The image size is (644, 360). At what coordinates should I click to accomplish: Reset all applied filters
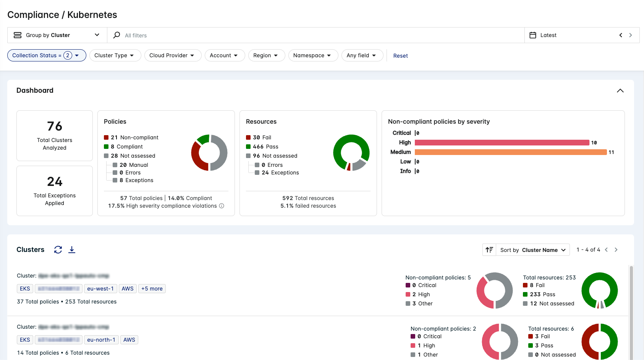[x=400, y=55]
